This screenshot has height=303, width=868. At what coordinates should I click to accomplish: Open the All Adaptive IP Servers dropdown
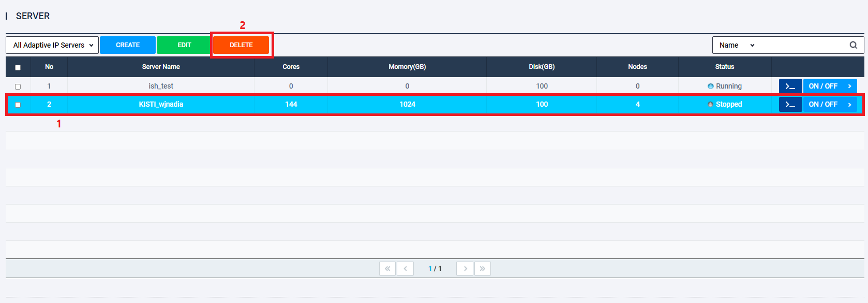(52, 45)
